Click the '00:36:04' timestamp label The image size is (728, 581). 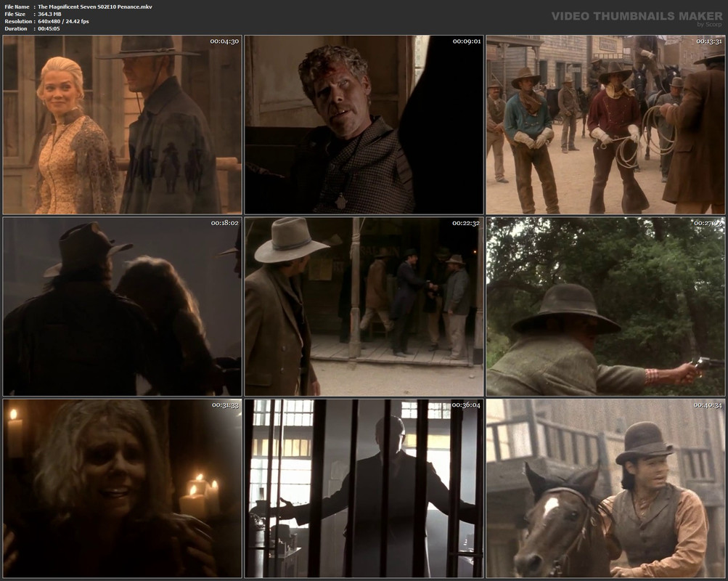(x=466, y=405)
